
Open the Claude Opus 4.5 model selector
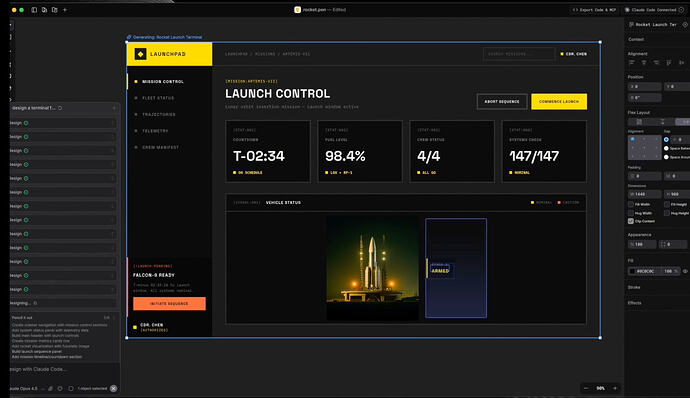click(x=26, y=388)
